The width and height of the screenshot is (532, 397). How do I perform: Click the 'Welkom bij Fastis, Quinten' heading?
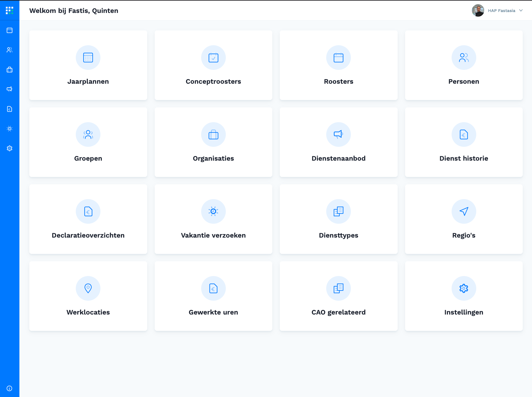(x=74, y=10)
